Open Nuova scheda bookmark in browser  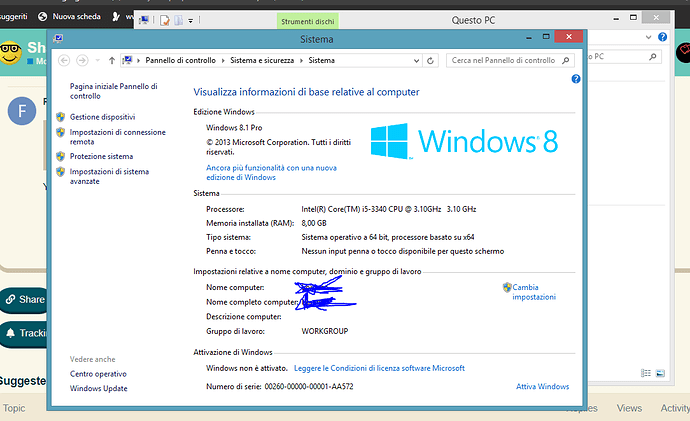70,16
